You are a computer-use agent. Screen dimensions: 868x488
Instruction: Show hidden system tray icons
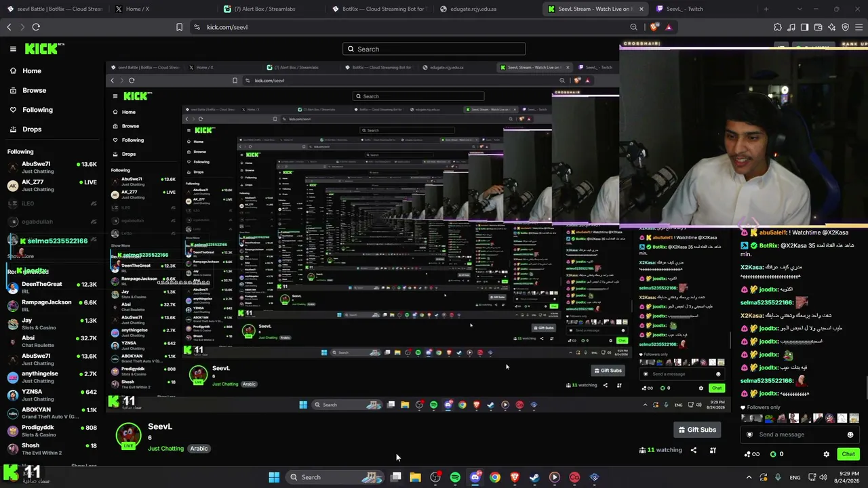pos(749,477)
